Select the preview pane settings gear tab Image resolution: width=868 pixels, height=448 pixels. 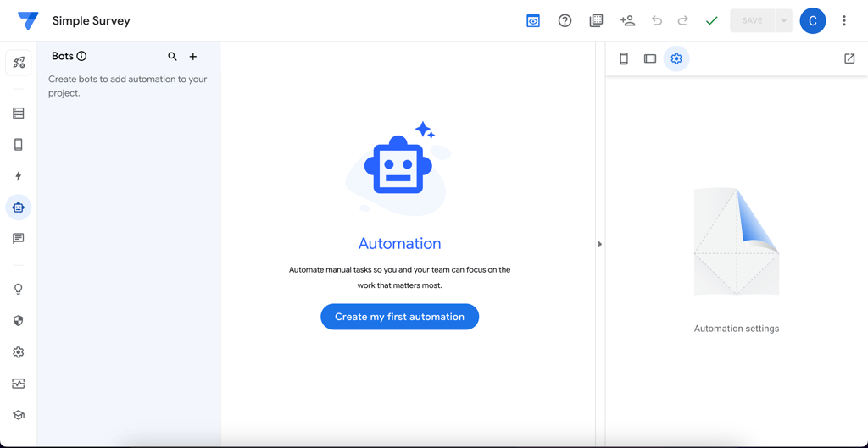676,58
